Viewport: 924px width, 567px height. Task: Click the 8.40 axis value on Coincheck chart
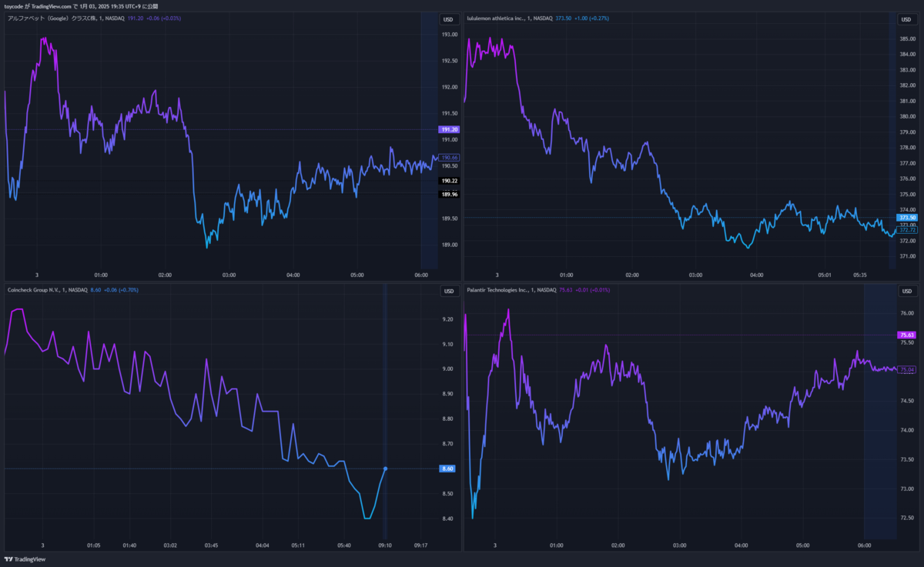(x=448, y=519)
